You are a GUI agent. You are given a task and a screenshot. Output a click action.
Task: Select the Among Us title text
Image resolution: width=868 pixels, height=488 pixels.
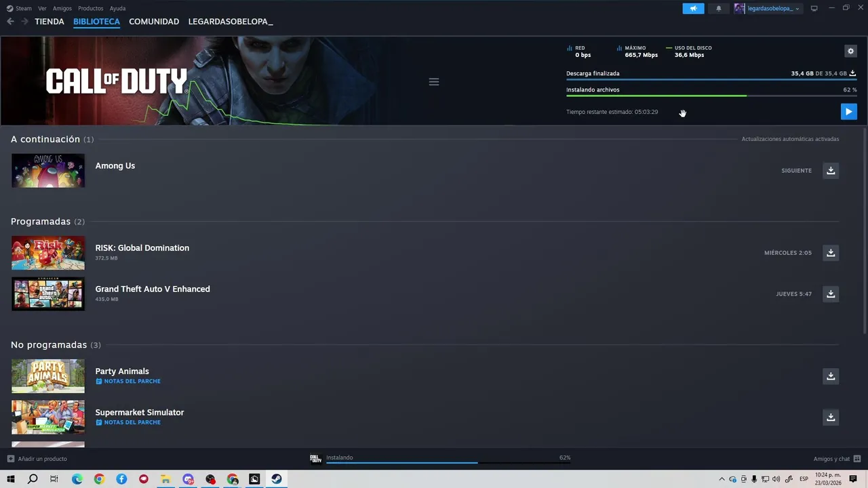[x=115, y=165]
